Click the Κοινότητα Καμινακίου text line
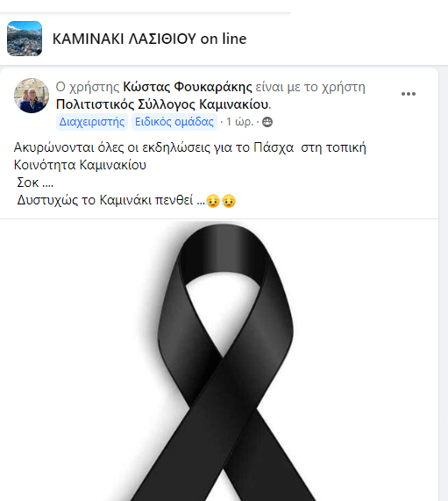The height and width of the screenshot is (501, 448). click(x=80, y=165)
